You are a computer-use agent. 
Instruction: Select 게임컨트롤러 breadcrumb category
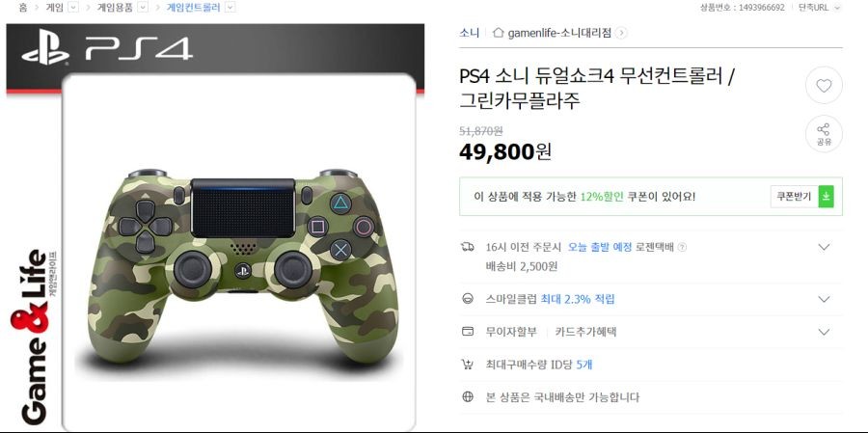[x=193, y=7]
